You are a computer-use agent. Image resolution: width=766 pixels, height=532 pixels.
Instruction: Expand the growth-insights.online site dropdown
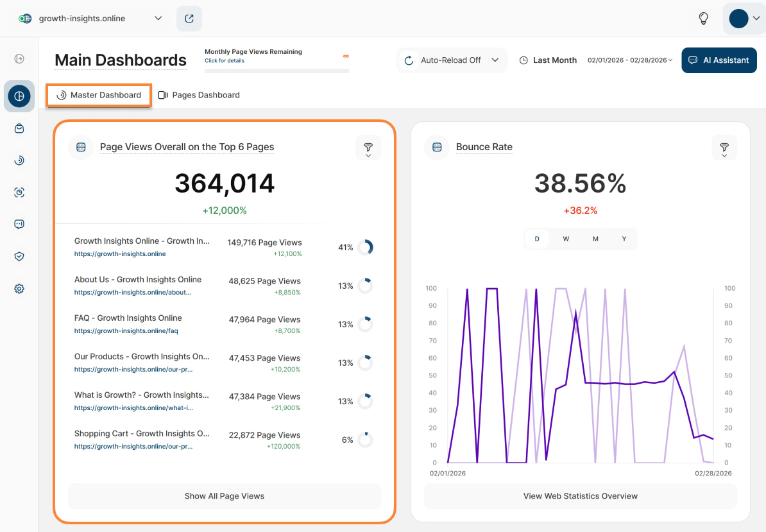click(x=158, y=19)
